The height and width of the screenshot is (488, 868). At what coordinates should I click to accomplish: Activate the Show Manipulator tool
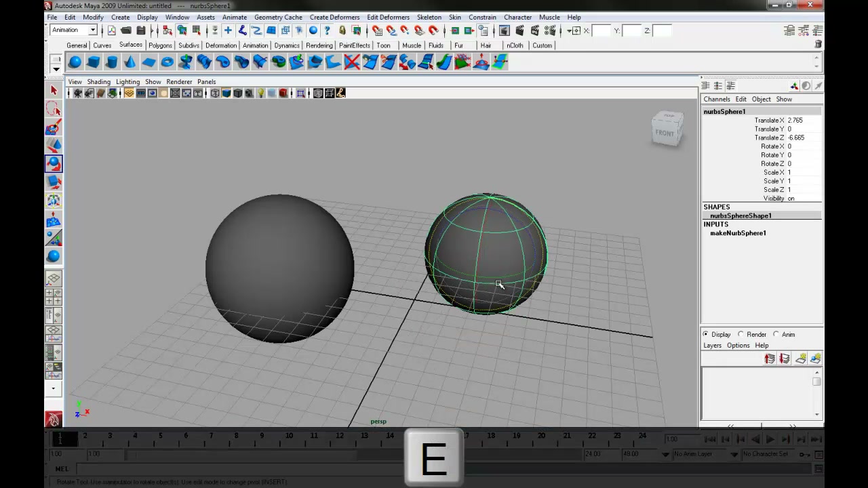click(x=54, y=238)
